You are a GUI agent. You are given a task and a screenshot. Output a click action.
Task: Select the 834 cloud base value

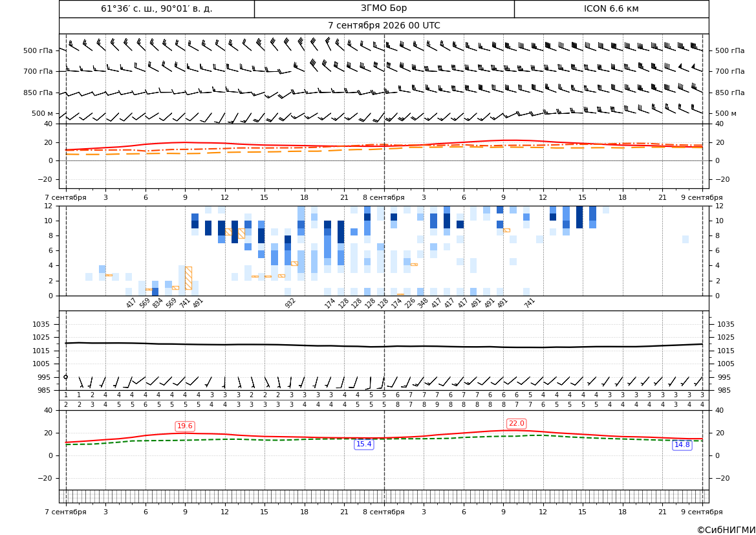tap(158, 303)
